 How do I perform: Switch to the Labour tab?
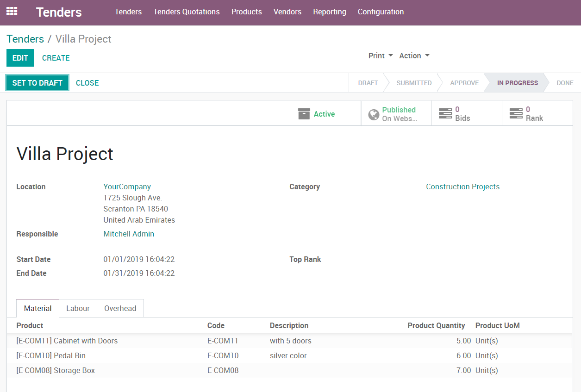(x=78, y=308)
